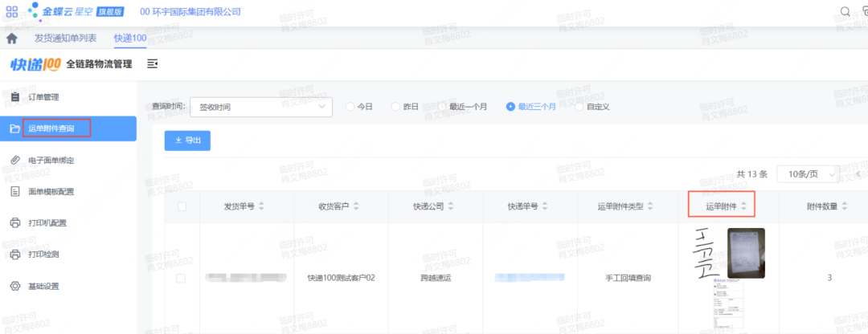Click the 打印检测 printer icon

(x=15, y=255)
